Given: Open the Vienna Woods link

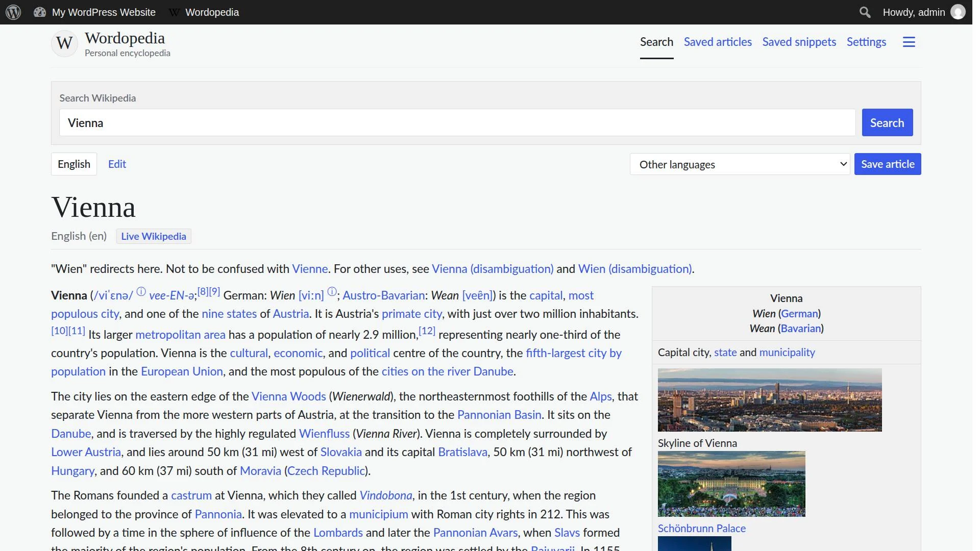Looking at the screenshot, I should [289, 396].
